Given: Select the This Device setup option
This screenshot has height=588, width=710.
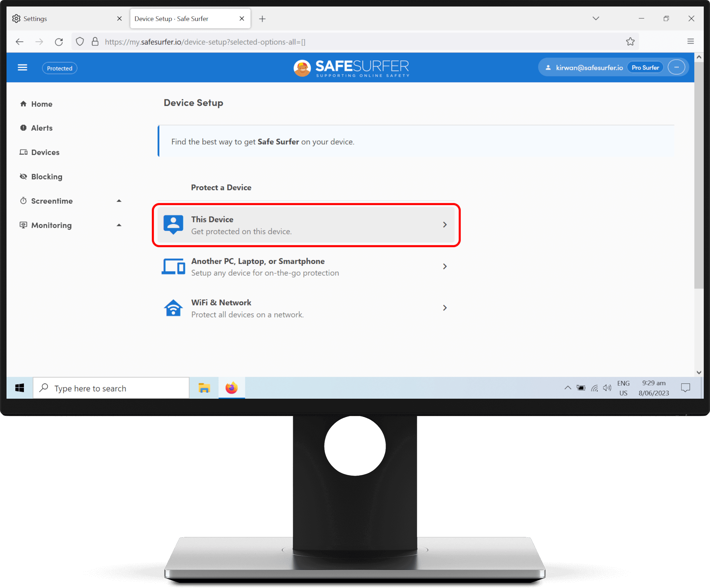Looking at the screenshot, I should pos(306,225).
